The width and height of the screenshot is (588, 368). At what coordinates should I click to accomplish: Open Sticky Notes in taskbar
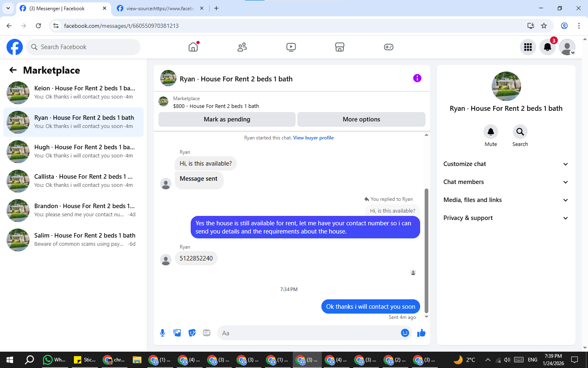pyautogui.click(x=84, y=360)
